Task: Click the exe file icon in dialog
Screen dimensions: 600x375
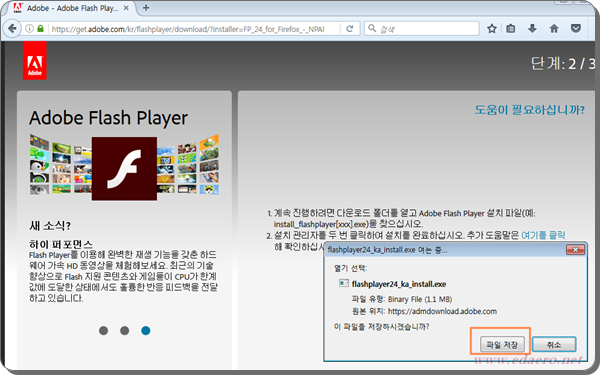Action: 343,283
